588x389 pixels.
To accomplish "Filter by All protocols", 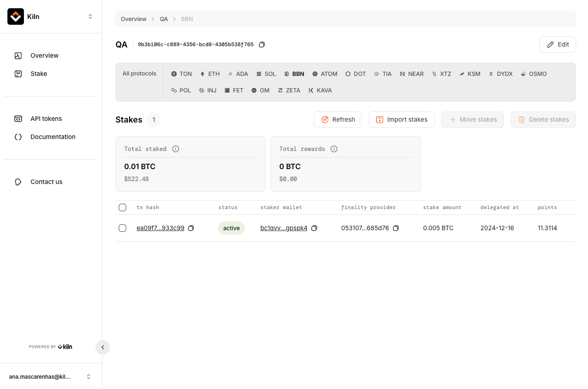I will (x=139, y=73).
